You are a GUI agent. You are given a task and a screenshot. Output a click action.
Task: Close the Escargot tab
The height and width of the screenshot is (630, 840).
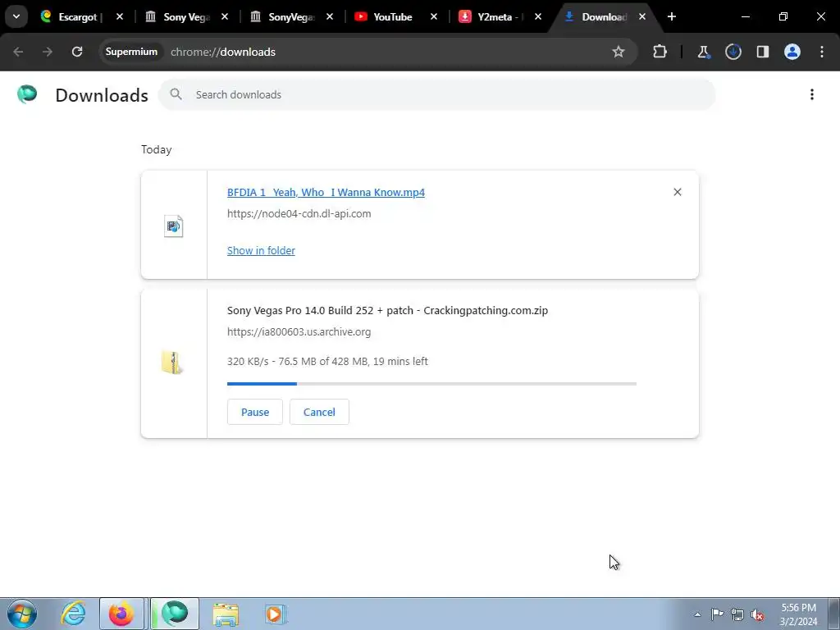(x=120, y=17)
